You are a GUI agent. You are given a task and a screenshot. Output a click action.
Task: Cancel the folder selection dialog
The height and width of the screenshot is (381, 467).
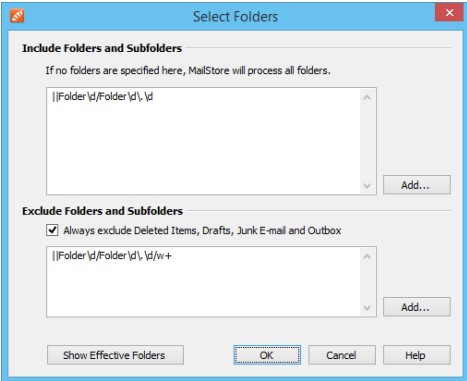tap(342, 355)
